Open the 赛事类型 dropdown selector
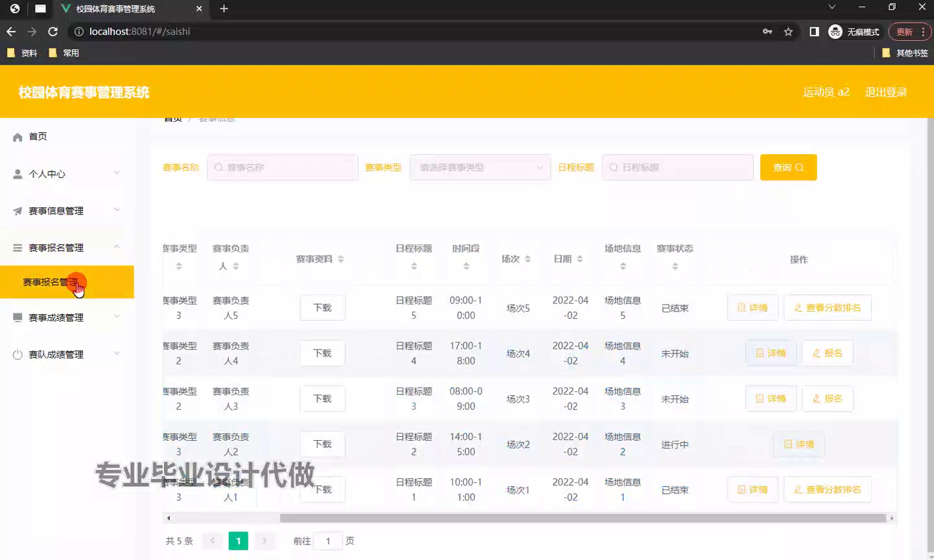 pyautogui.click(x=480, y=167)
